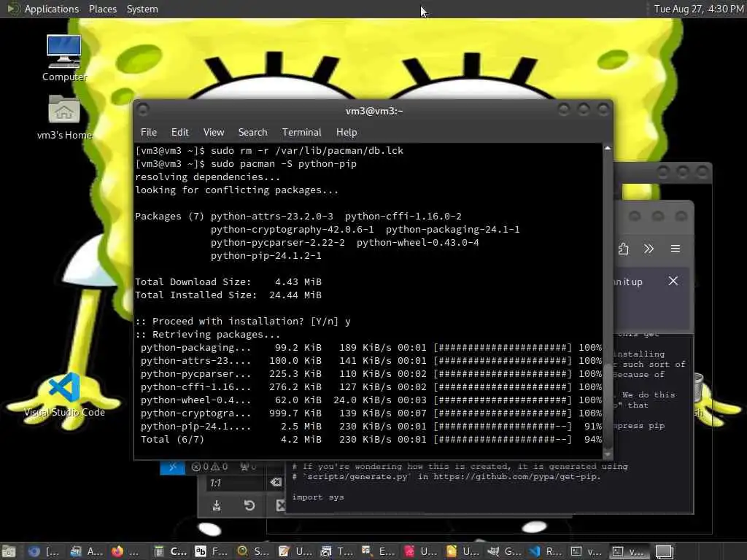Viewport: 747px width, 560px height.
Task: Switch to the GIMP 'G...' taskbar entry
Action: pos(504,551)
